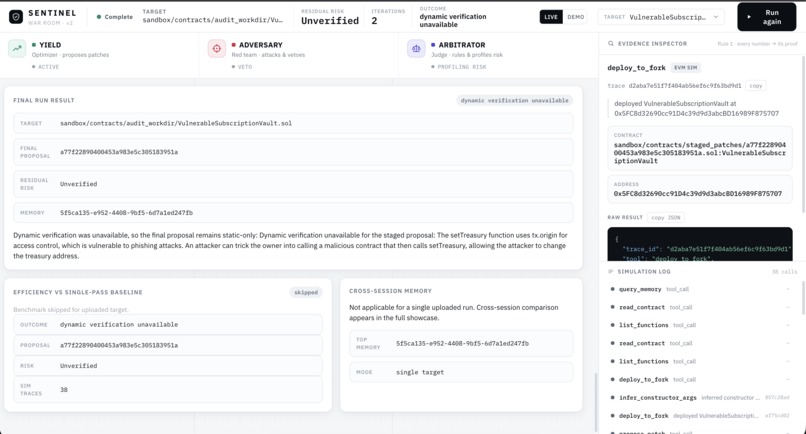806x434 pixels.
Task: Click the Complete status indicator
Action: pyautogui.click(x=115, y=17)
